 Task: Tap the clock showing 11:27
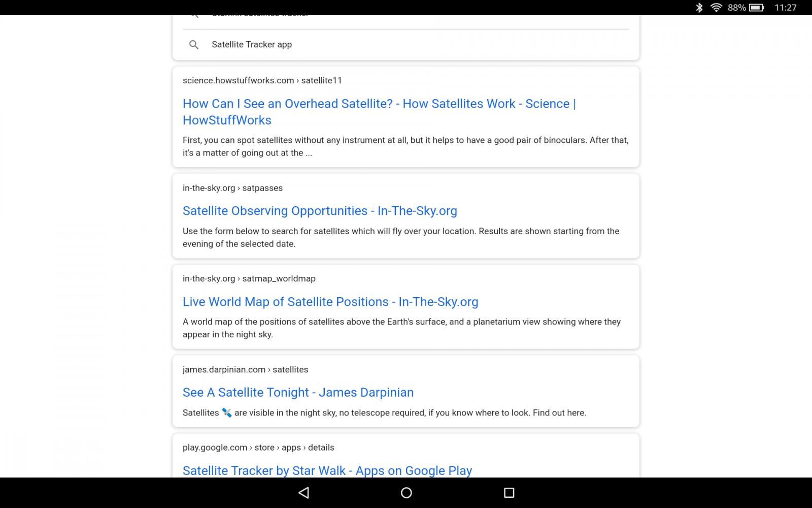[785, 8]
